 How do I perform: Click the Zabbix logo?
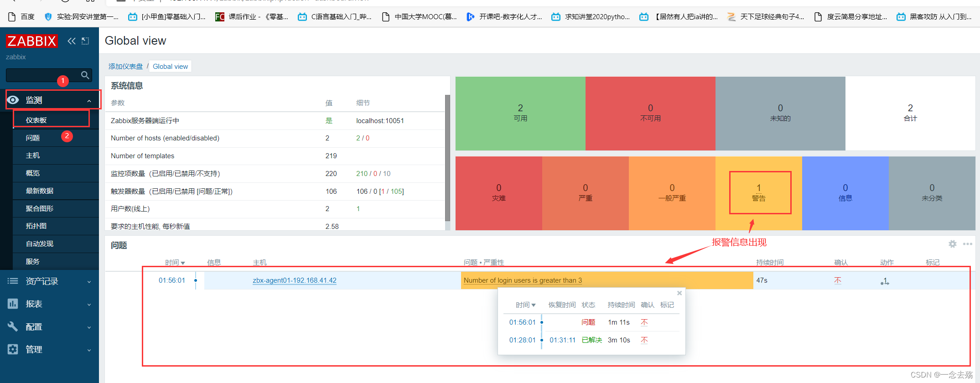tap(31, 41)
